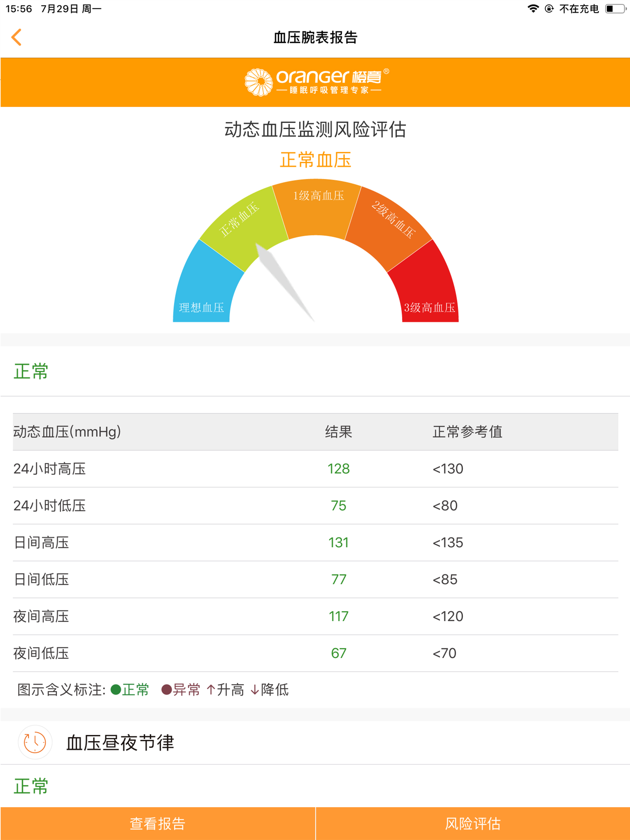Viewport: 630px width, 840px height.
Task: Tap the 异常 legend marker
Action: pyautogui.click(x=181, y=689)
